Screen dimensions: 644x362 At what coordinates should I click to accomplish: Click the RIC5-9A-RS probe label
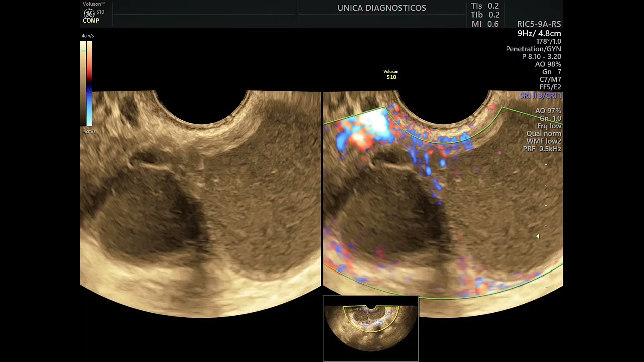tap(539, 24)
